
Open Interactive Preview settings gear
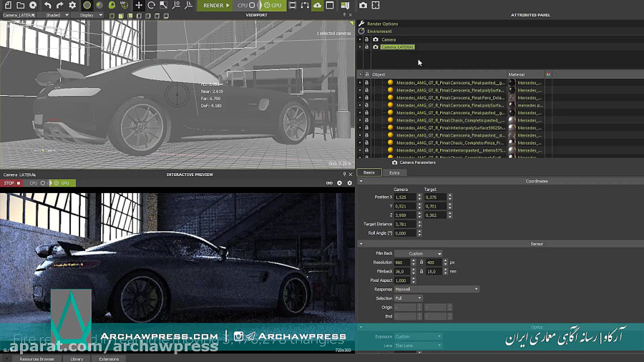pyautogui.click(x=349, y=183)
